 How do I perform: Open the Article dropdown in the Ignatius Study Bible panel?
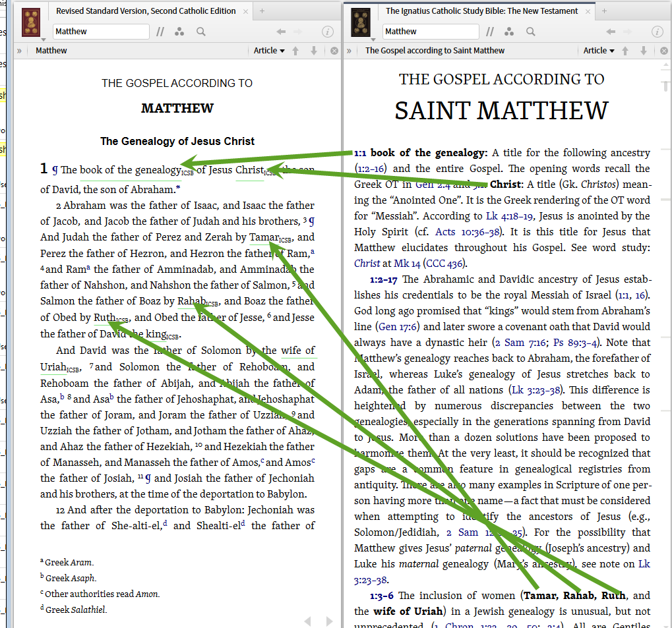pos(599,51)
